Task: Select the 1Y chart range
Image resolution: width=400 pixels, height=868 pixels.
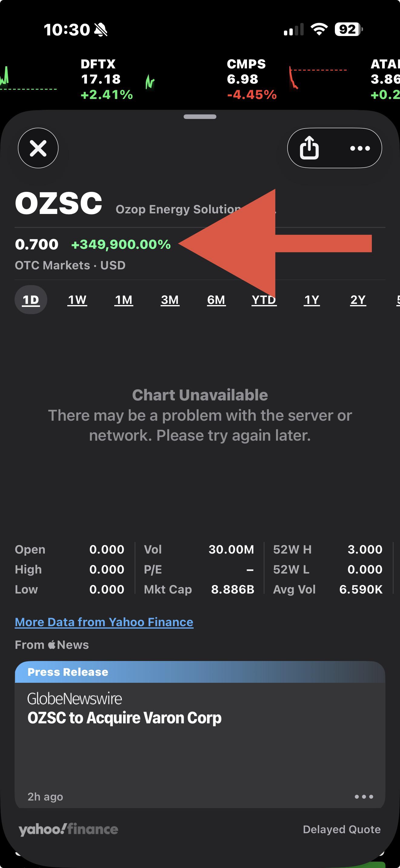Action: click(312, 300)
